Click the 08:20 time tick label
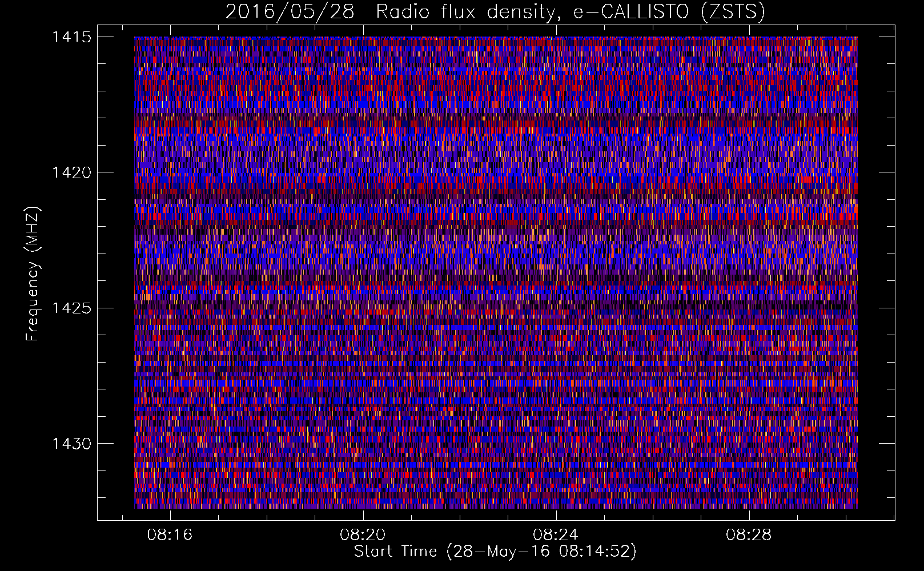The width and height of the screenshot is (924, 571). [363, 535]
